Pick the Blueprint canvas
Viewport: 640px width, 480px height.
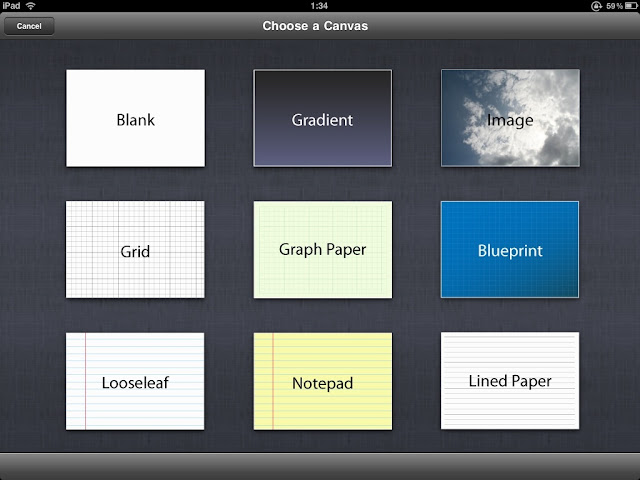(x=510, y=249)
